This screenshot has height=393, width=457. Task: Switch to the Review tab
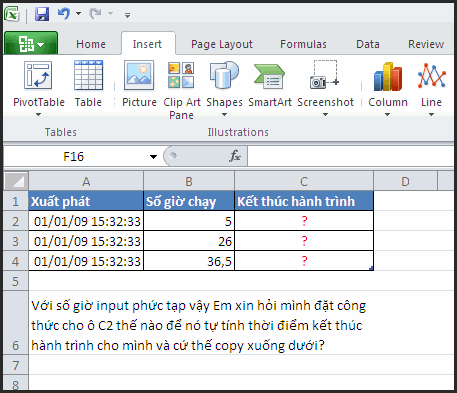[x=426, y=44]
